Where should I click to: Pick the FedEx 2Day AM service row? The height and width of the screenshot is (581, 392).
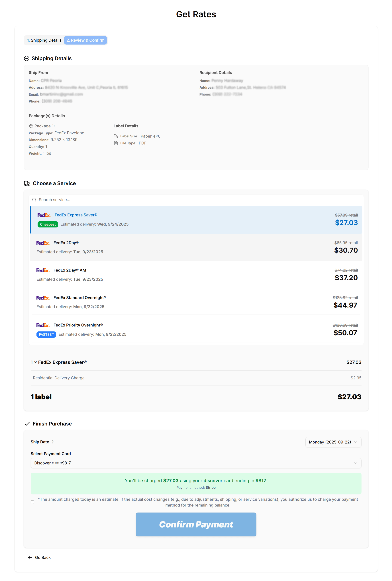(x=196, y=274)
